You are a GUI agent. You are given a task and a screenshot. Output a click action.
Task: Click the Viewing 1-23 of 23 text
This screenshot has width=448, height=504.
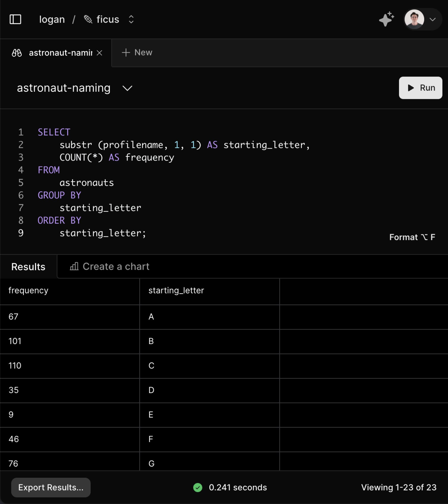click(x=399, y=487)
